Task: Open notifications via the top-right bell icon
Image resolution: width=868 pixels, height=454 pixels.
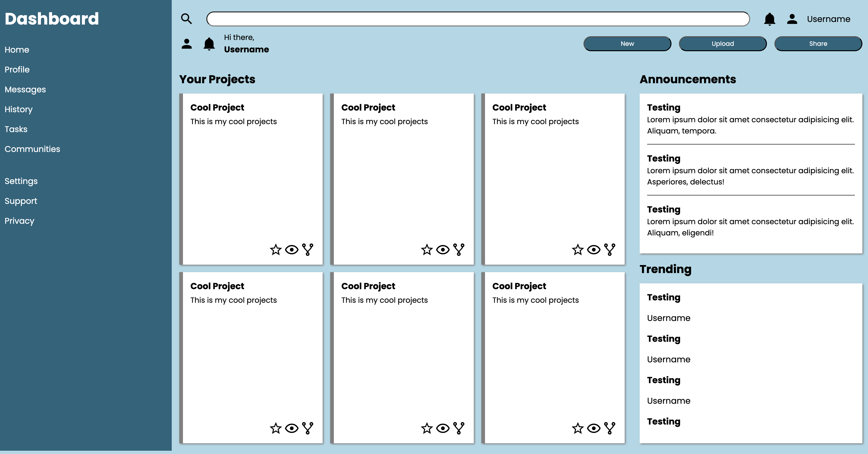Action: (x=770, y=19)
